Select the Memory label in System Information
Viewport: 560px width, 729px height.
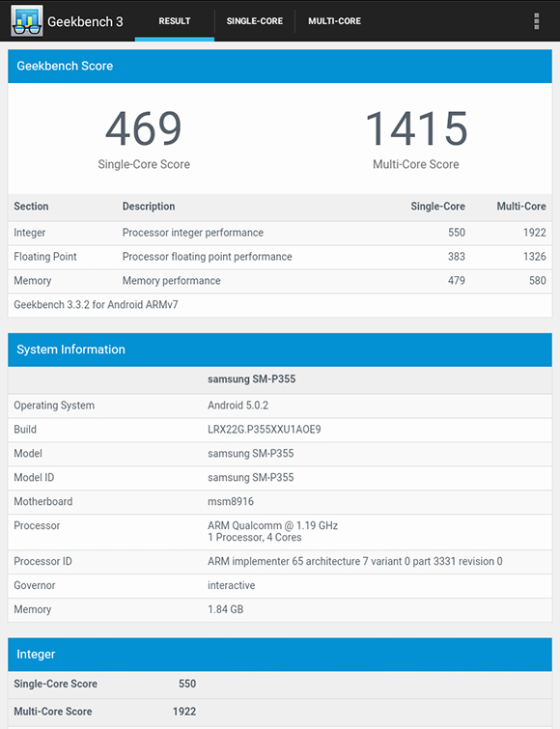tap(33, 610)
